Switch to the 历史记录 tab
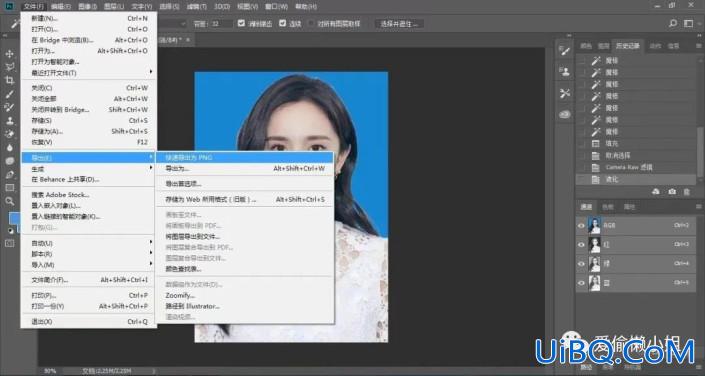 click(x=627, y=46)
